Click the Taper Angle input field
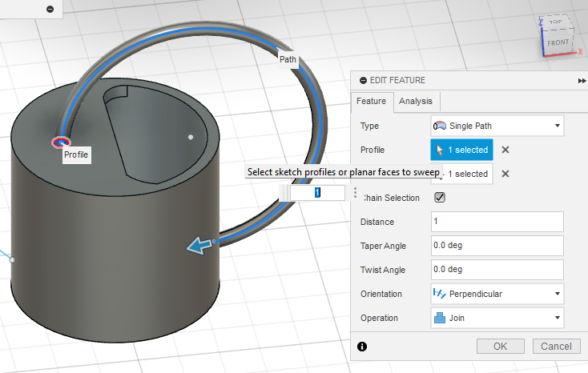Viewport: 588px width, 373px height. (497, 246)
